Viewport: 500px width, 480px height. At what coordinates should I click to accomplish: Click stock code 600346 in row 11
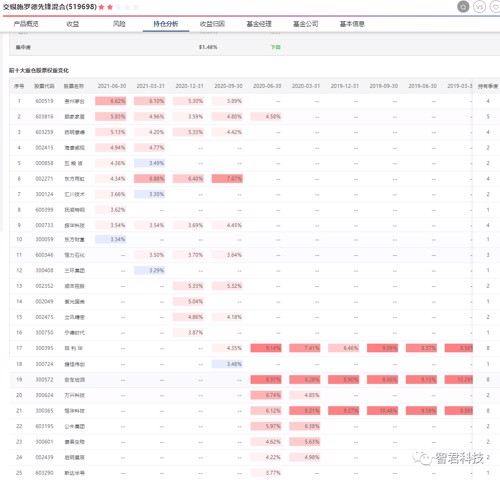tap(44, 255)
